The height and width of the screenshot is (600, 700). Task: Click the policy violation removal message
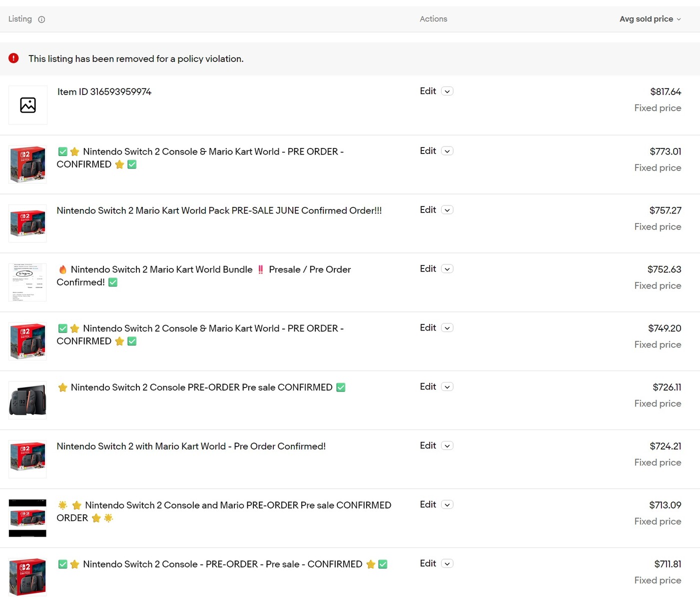click(x=136, y=59)
